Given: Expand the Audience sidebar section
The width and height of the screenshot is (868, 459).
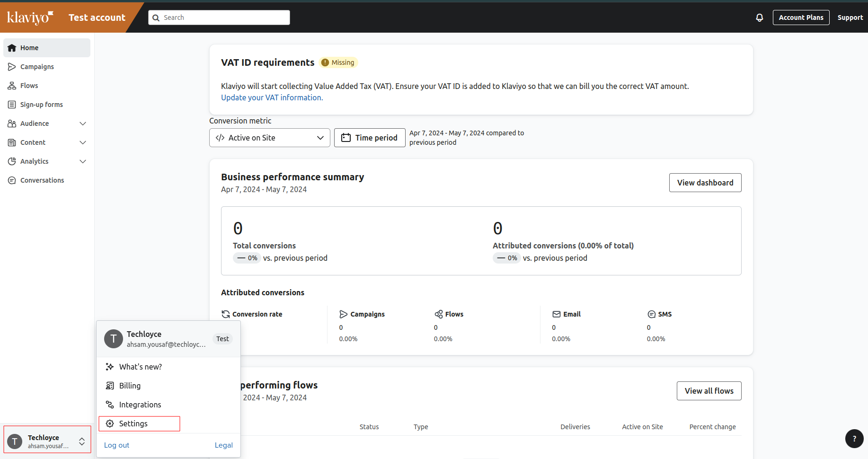Looking at the screenshot, I should [x=83, y=124].
